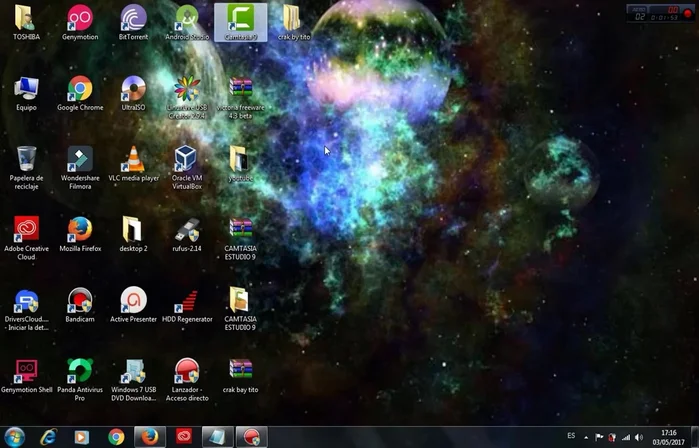Image resolution: width=699 pixels, height=448 pixels.
Task: Show hidden system tray icons arrow
Action: 587,437
